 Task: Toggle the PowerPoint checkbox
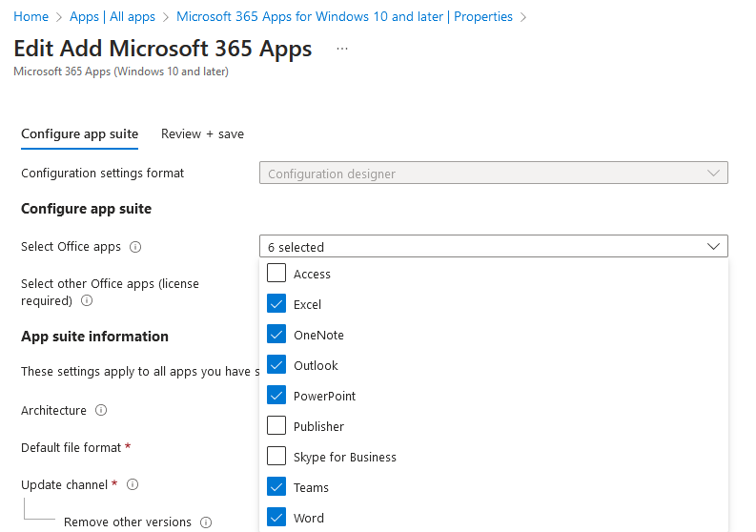click(276, 395)
